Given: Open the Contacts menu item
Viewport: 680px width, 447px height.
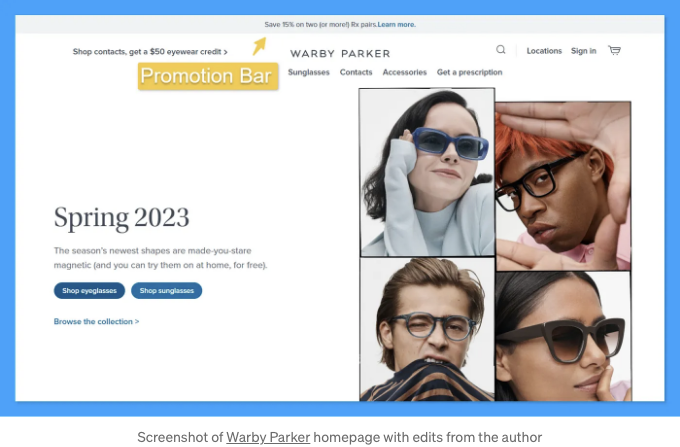Looking at the screenshot, I should click(x=356, y=72).
